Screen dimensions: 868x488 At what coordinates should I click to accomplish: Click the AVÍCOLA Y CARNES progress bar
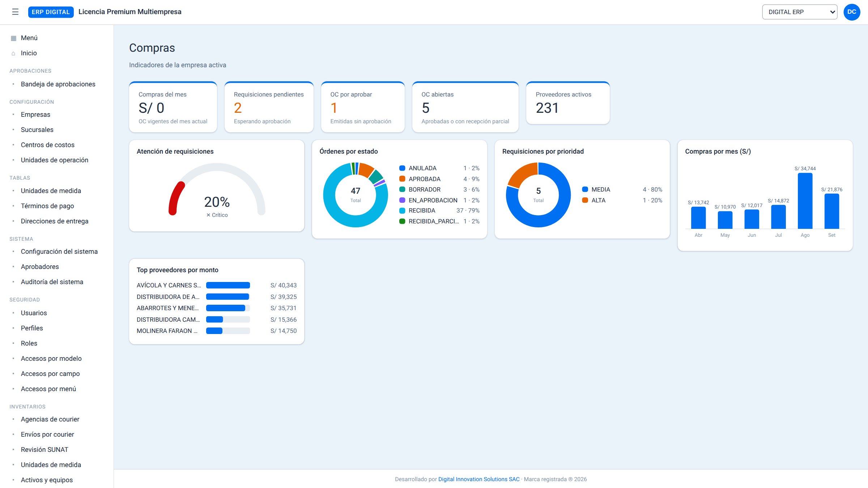[x=228, y=285]
